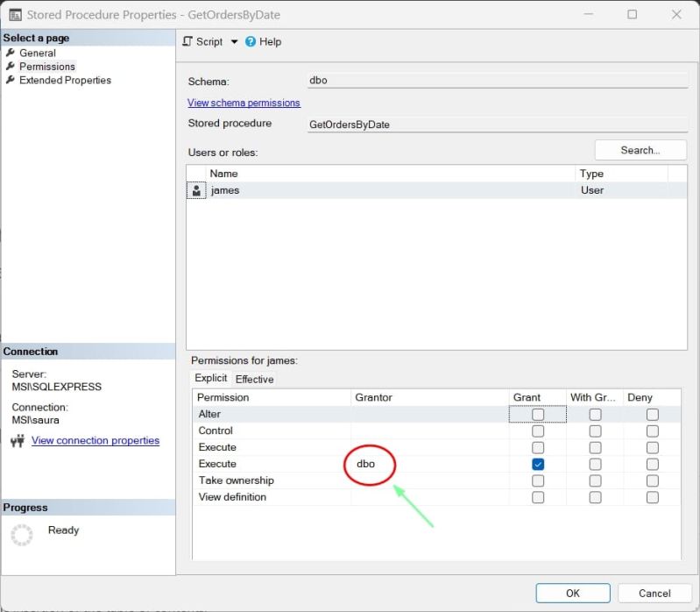Click the wrench icon beside Extended Properties
Image resolution: width=700 pixels, height=612 pixels.
pyautogui.click(x=11, y=80)
